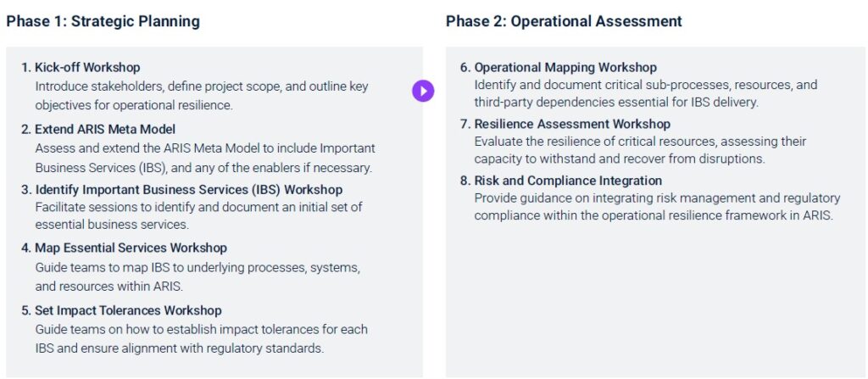868x379 pixels.
Task: Click the empty area of Phase 2 panel
Action: pos(655,299)
